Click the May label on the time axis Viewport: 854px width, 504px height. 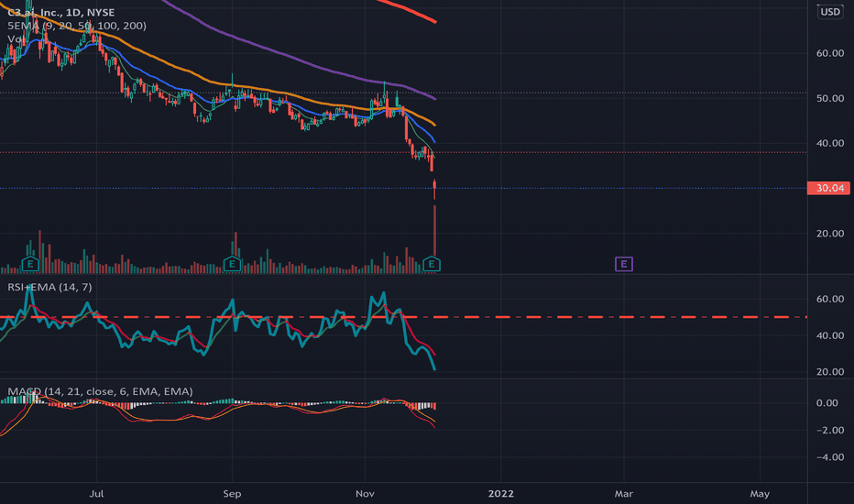(760, 494)
